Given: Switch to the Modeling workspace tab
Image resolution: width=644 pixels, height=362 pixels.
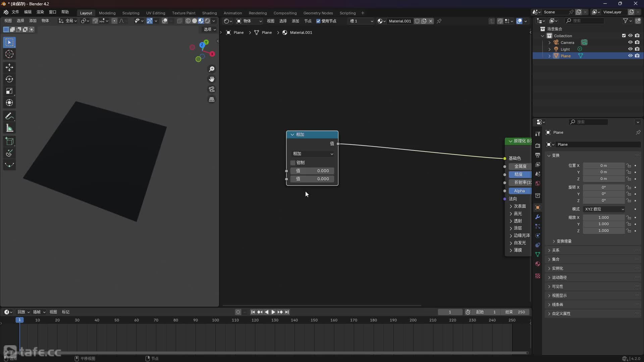Looking at the screenshot, I should pos(107,13).
